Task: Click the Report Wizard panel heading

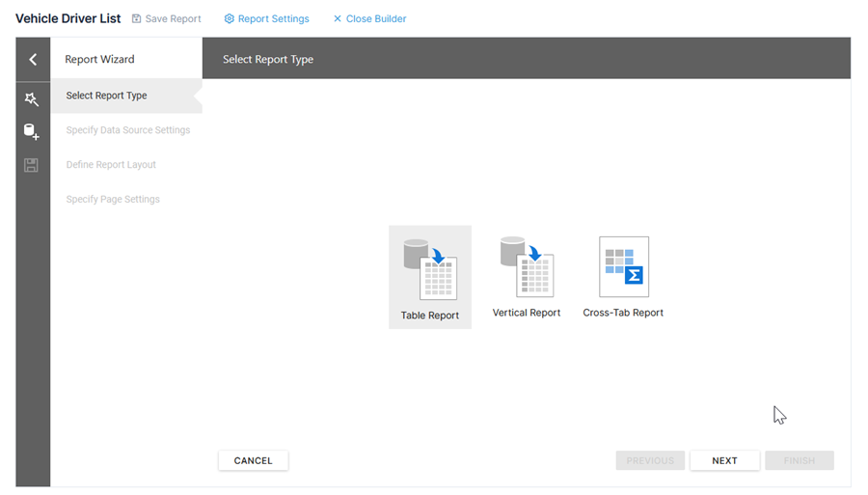Action: point(99,60)
